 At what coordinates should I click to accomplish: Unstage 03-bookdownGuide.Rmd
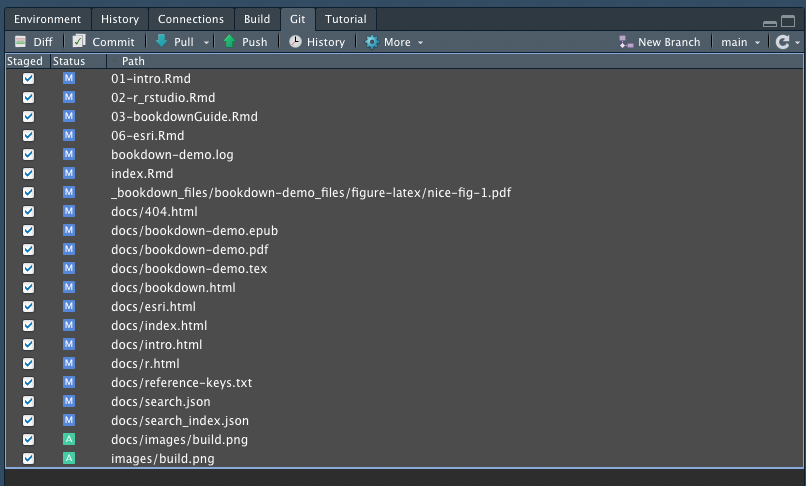click(28, 117)
